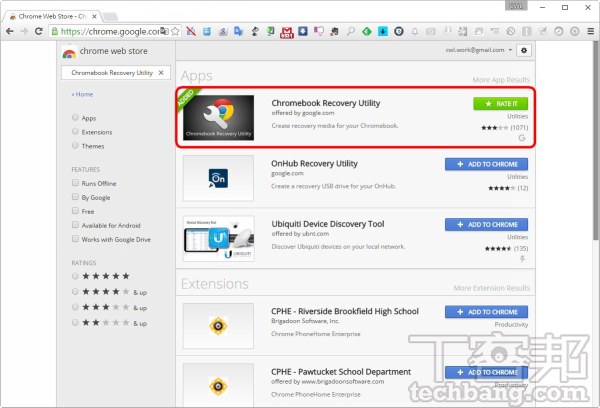
Task: Click the gray bell extension icon
Action: (x=415, y=31)
